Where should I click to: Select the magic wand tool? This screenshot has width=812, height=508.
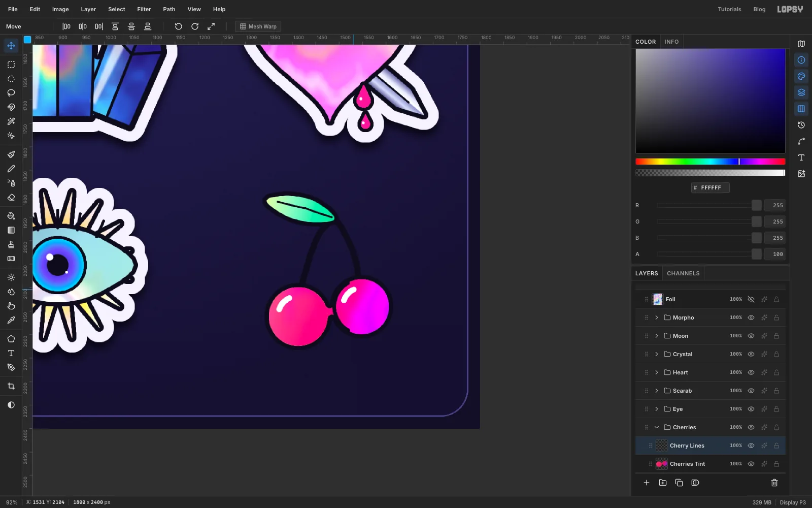tap(11, 121)
